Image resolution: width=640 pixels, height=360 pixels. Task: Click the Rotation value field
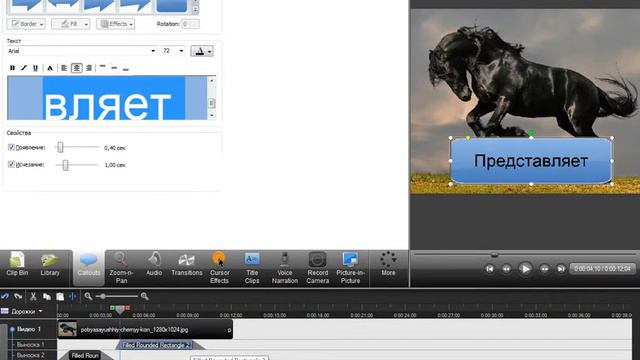click(x=191, y=24)
